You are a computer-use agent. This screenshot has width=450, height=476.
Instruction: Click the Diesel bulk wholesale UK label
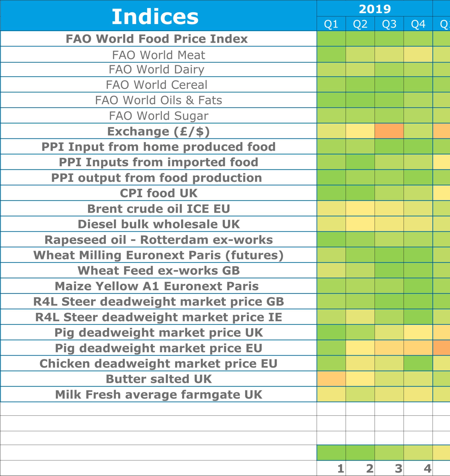coord(158,224)
